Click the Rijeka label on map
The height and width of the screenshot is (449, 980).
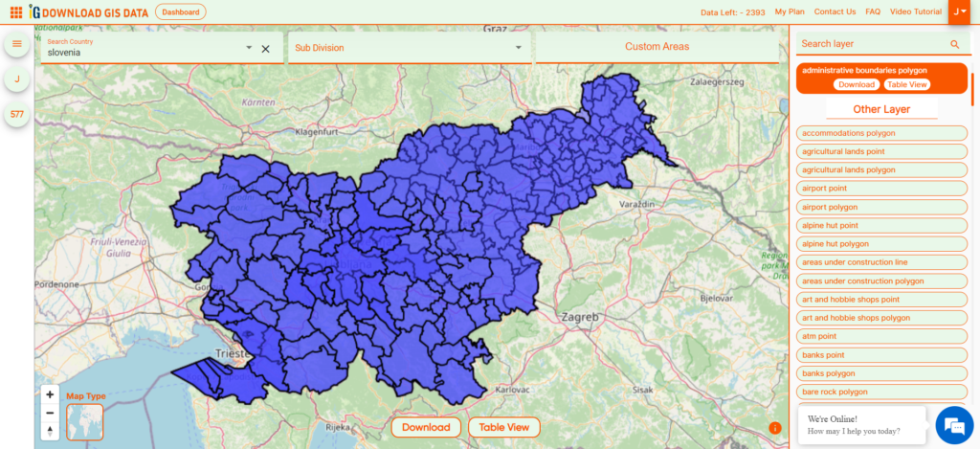click(338, 428)
